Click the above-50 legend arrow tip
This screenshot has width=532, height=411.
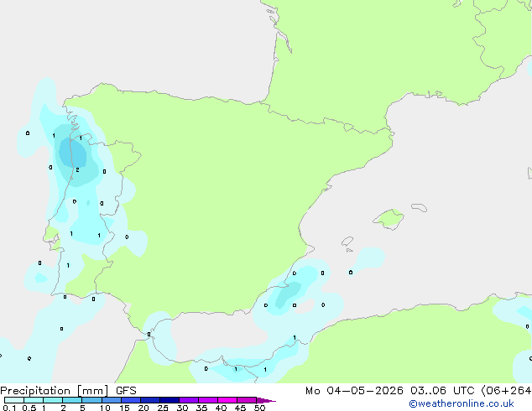(x=266, y=400)
